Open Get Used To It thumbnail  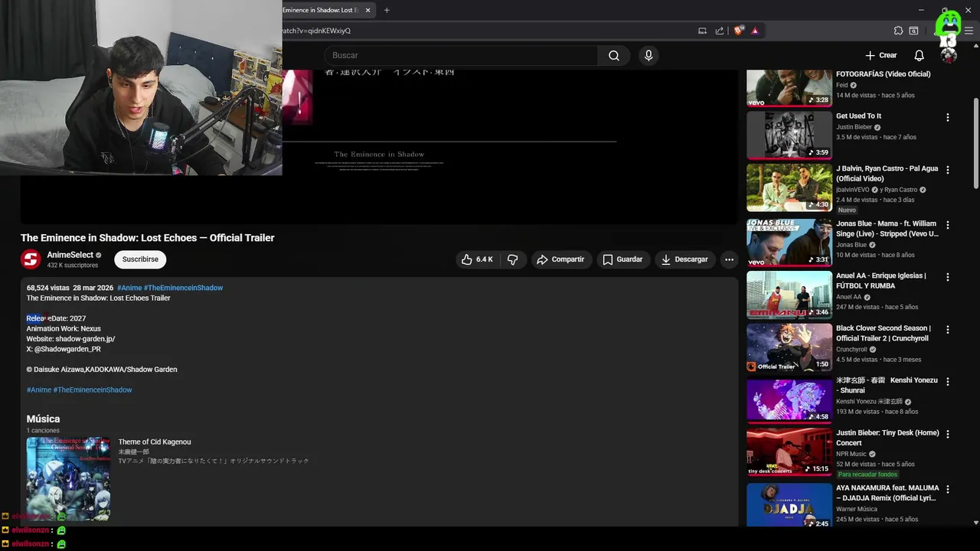[789, 135]
